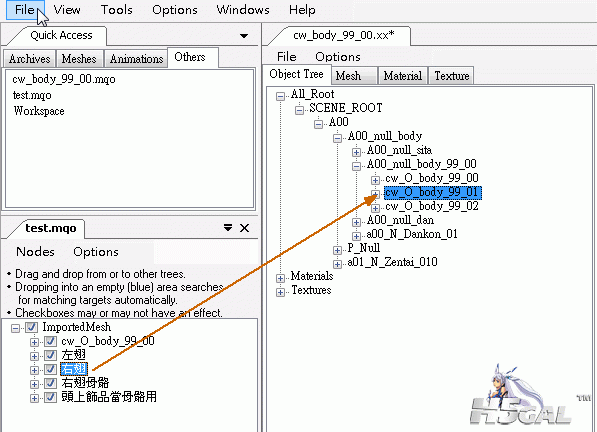Expand cw_O_body_99_02 in Object Tree
Screen dimensions: 597x432
click(x=375, y=208)
